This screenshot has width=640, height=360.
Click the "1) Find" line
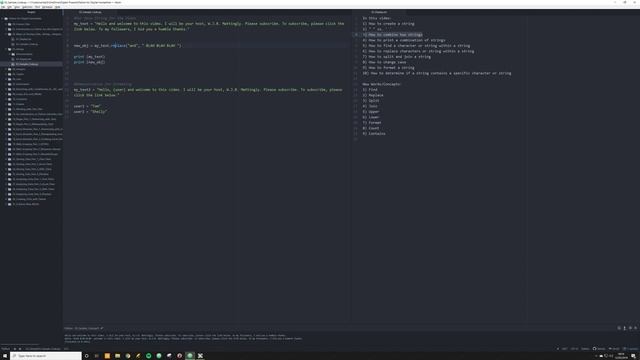(x=370, y=89)
